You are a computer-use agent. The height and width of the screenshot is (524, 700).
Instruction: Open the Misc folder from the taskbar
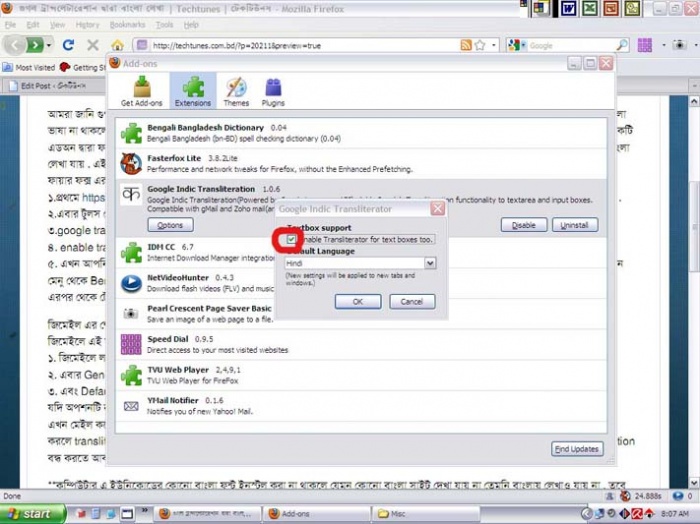[x=424, y=514]
